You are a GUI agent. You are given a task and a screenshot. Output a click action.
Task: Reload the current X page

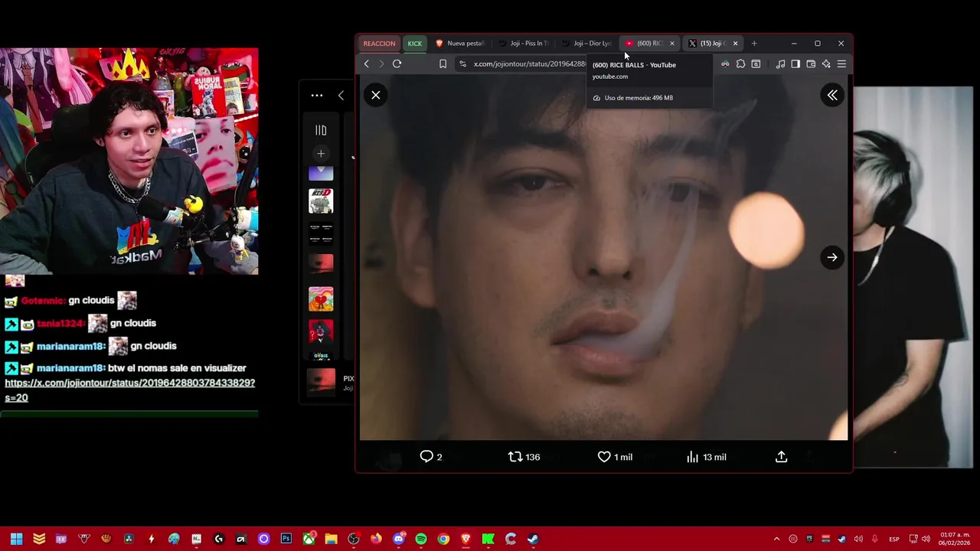pos(397,64)
